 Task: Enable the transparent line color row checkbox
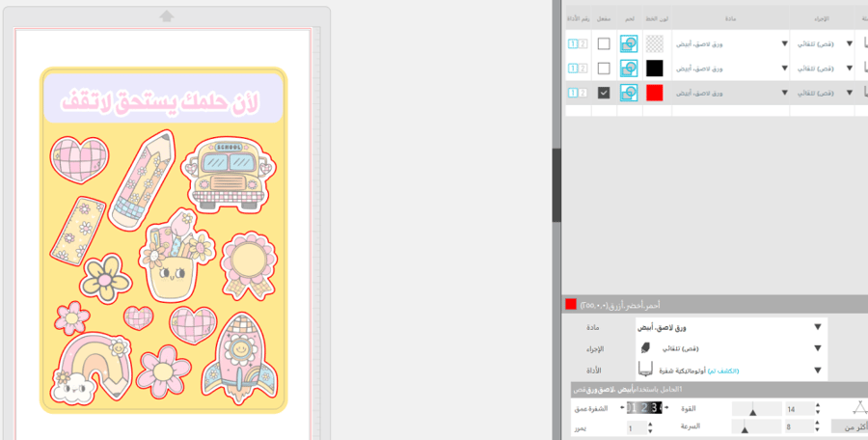(x=604, y=43)
